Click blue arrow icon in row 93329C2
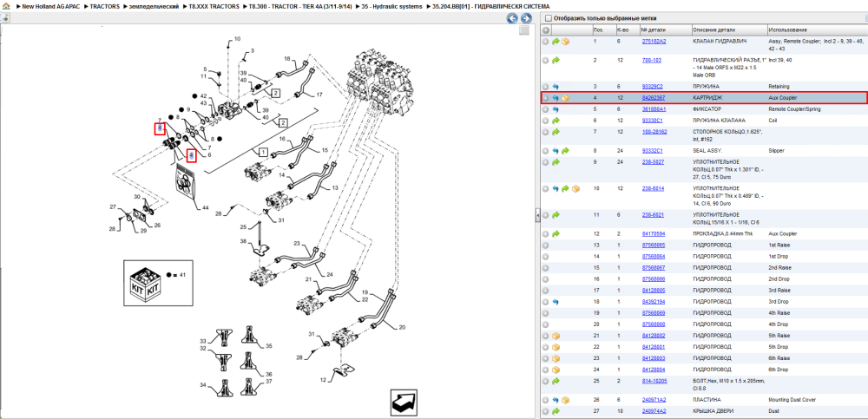 click(556, 87)
